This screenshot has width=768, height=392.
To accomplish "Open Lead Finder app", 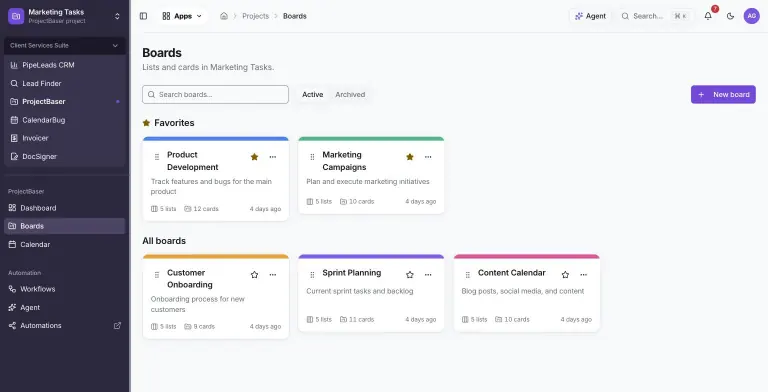I will click(x=65, y=83).
